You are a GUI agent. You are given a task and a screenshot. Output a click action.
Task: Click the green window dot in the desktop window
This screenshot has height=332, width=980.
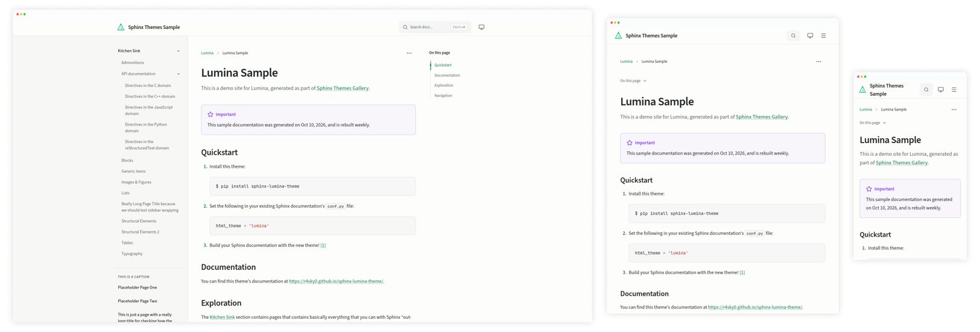tap(24, 14)
